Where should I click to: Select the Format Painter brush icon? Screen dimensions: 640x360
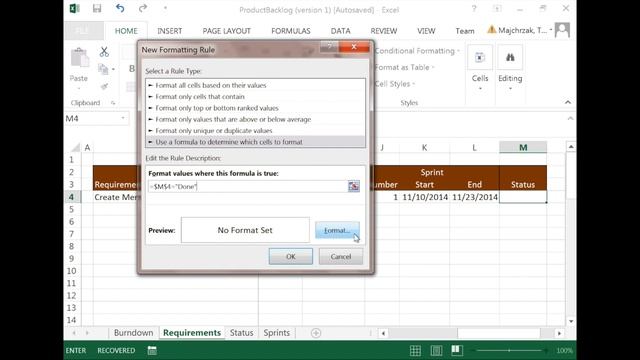point(104,86)
